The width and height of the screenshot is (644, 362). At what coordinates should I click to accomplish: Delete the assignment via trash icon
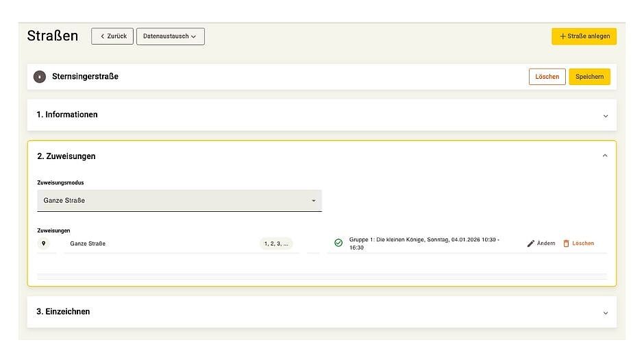tap(567, 243)
